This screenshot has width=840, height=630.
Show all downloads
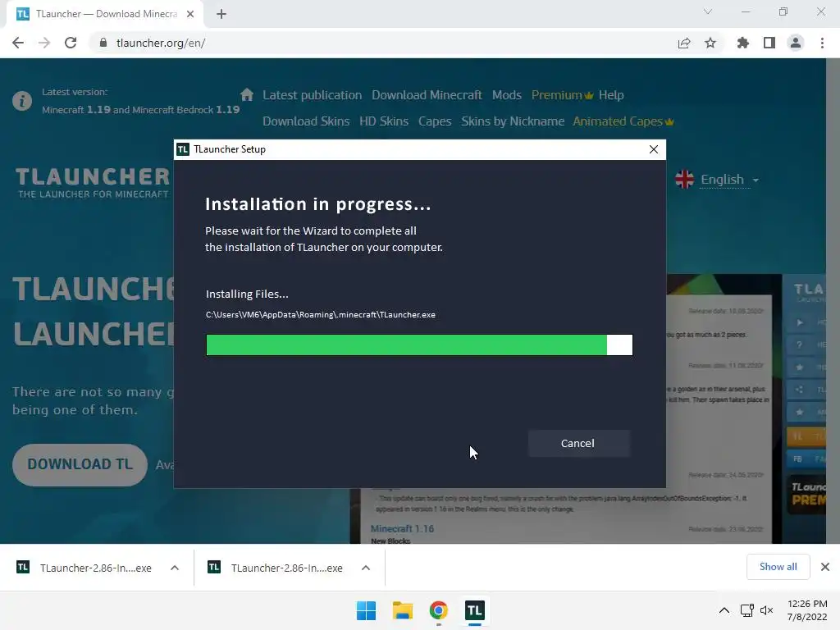[x=778, y=567]
